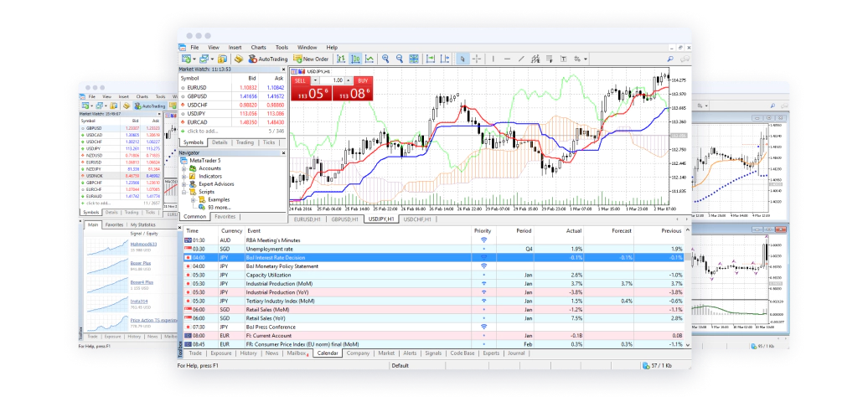The width and height of the screenshot is (868, 402).
Task: Expand the Indicators tree node
Action: [x=184, y=176]
